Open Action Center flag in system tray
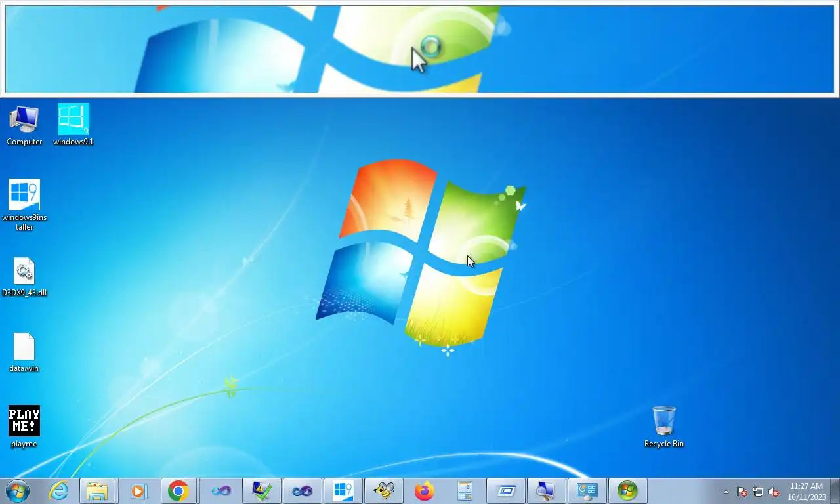The height and width of the screenshot is (504, 840). (742, 492)
